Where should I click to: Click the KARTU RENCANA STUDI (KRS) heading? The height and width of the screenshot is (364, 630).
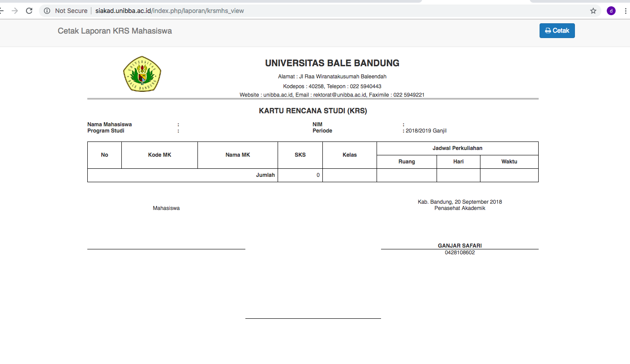click(313, 111)
